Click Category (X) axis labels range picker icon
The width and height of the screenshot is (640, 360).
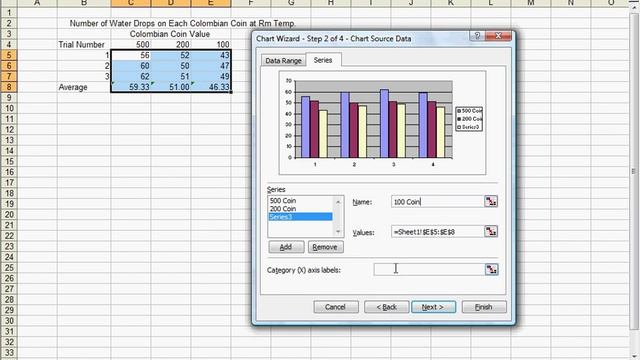pos(491,269)
